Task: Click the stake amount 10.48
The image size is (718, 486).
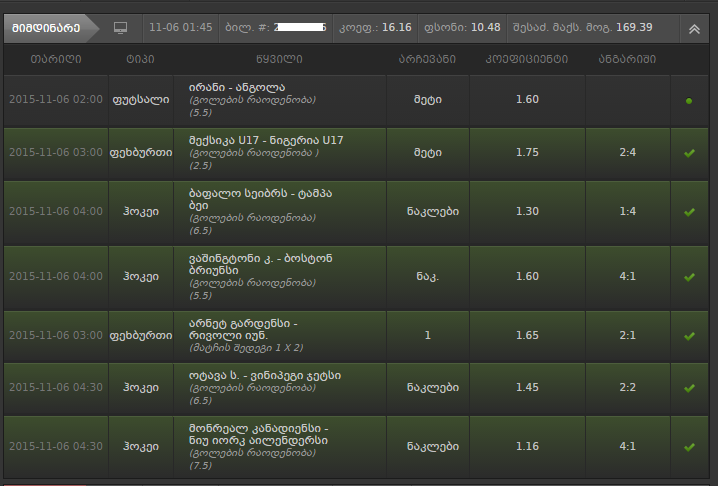Action: tap(486, 27)
